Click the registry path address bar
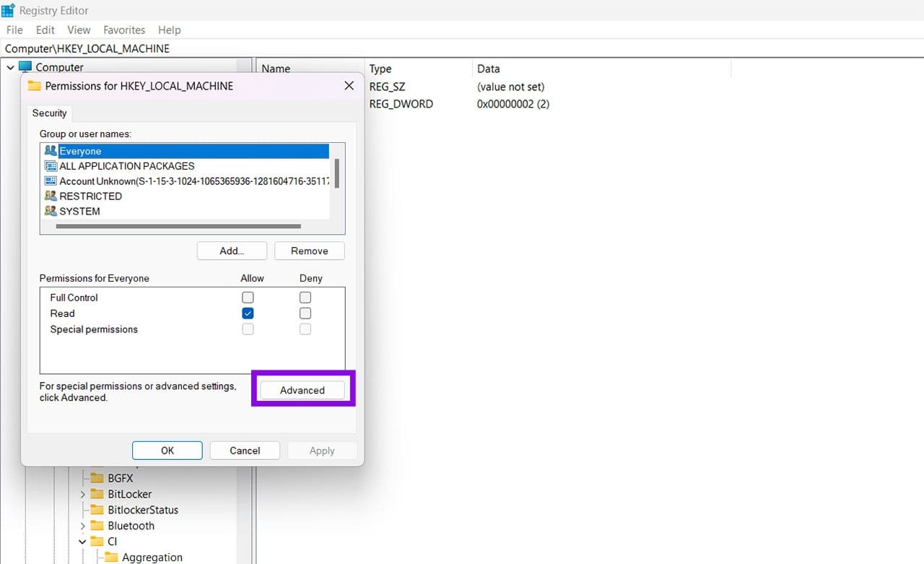 click(462, 48)
